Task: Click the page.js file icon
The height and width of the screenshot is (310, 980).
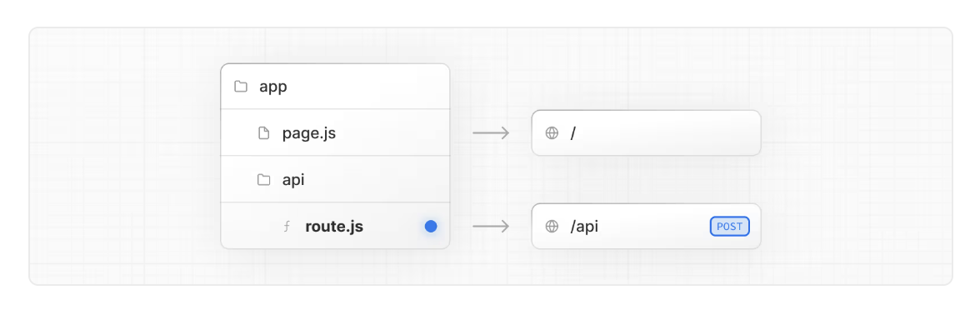Action: pos(263,133)
